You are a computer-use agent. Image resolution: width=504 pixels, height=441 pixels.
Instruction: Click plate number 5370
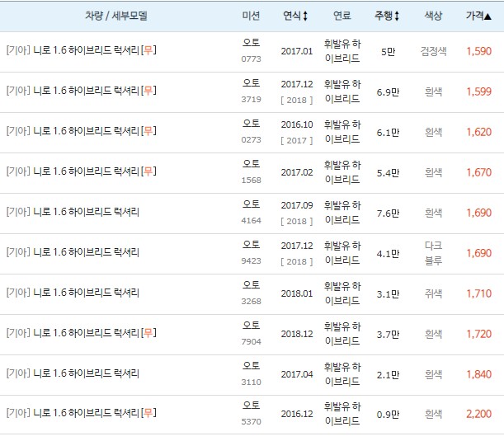click(251, 422)
